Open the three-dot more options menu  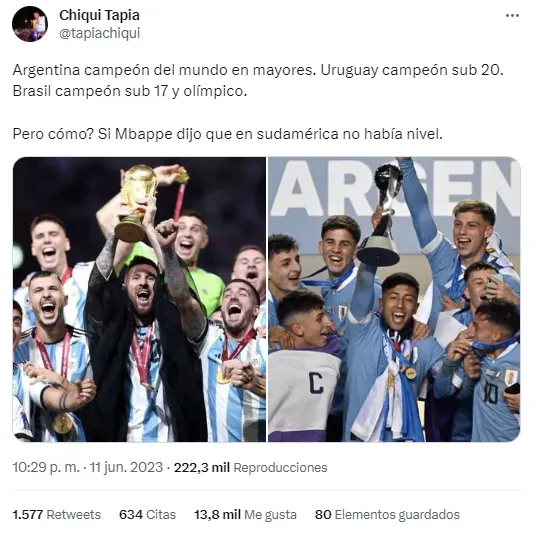[x=512, y=16]
